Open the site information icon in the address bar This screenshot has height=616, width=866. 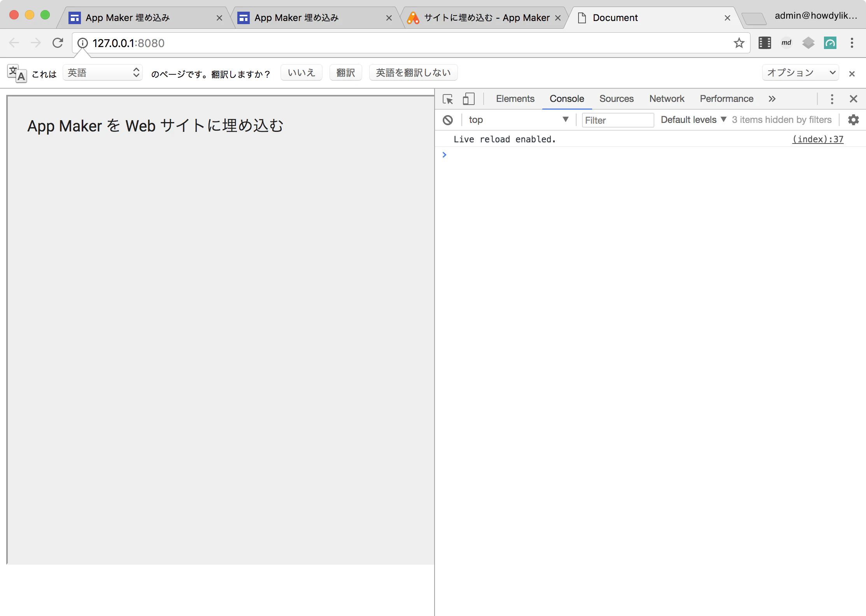tap(82, 43)
